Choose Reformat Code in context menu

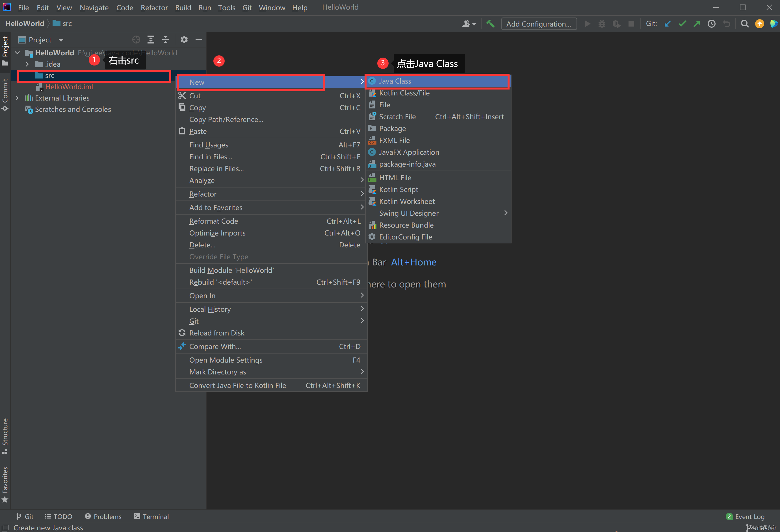(x=271, y=221)
